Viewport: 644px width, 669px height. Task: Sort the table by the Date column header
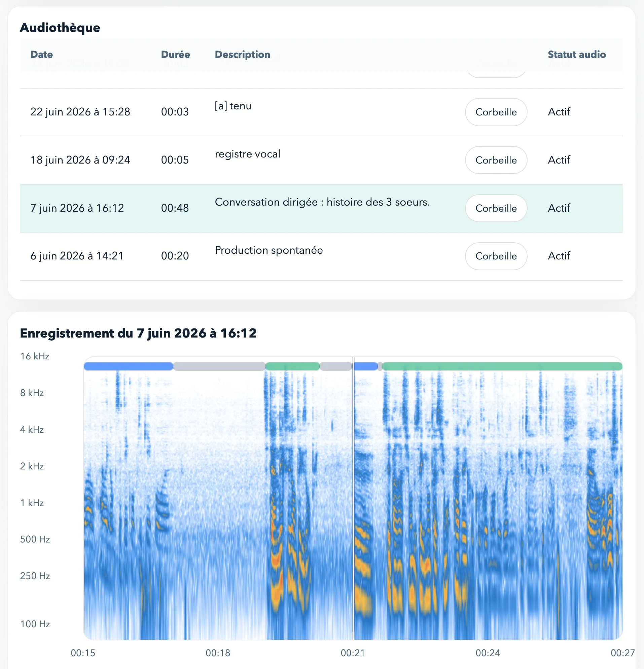[42, 55]
